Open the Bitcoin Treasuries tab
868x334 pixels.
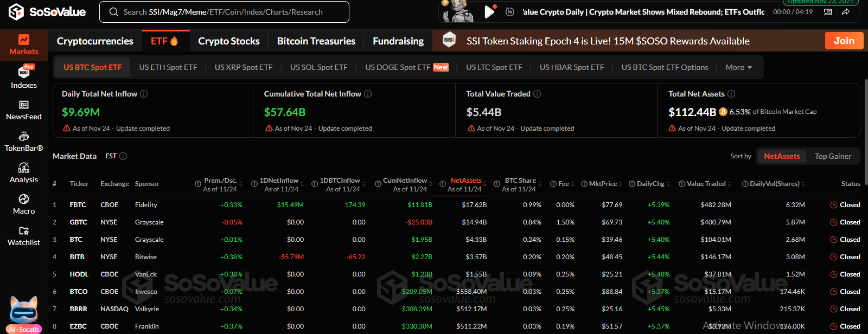click(316, 41)
